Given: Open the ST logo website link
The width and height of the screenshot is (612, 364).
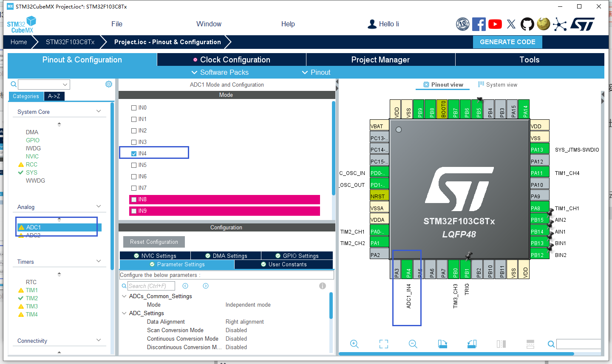Looking at the screenshot, I should coord(583,24).
